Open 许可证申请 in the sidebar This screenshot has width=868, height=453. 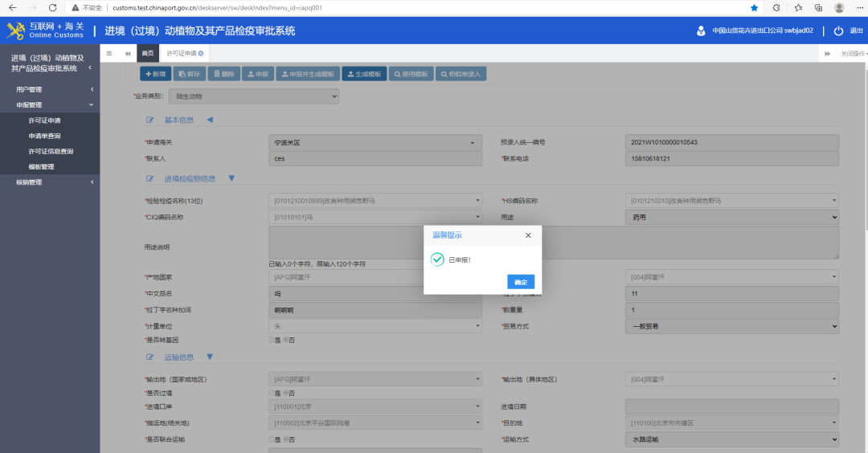click(x=45, y=120)
